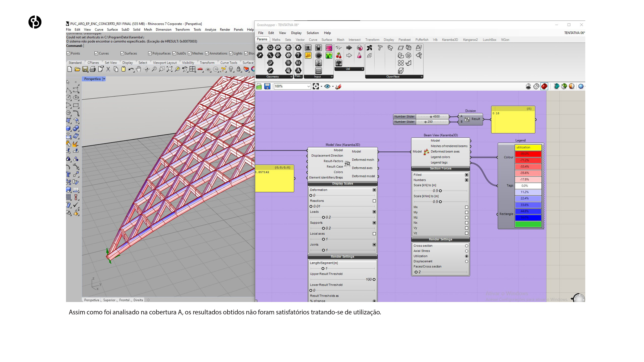This screenshot has height=362, width=644.
Task: Collapse the Display Scales section header
Action: [x=342, y=184]
